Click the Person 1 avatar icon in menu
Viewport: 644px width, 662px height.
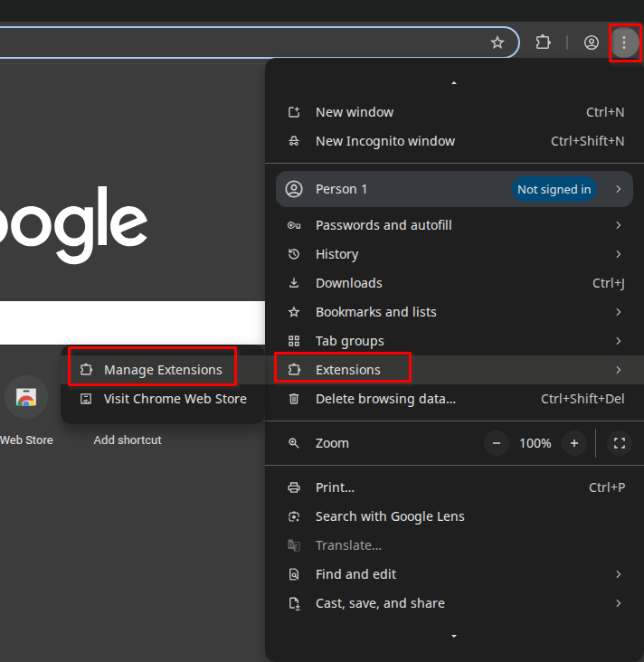(x=294, y=189)
